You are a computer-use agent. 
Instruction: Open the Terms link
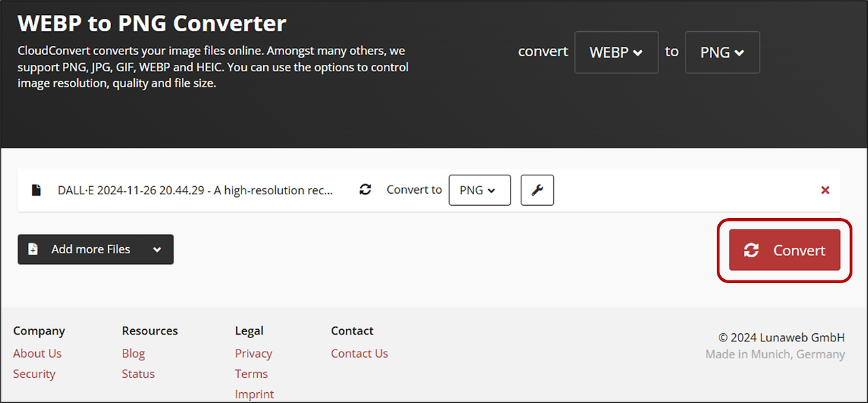point(252,374)
